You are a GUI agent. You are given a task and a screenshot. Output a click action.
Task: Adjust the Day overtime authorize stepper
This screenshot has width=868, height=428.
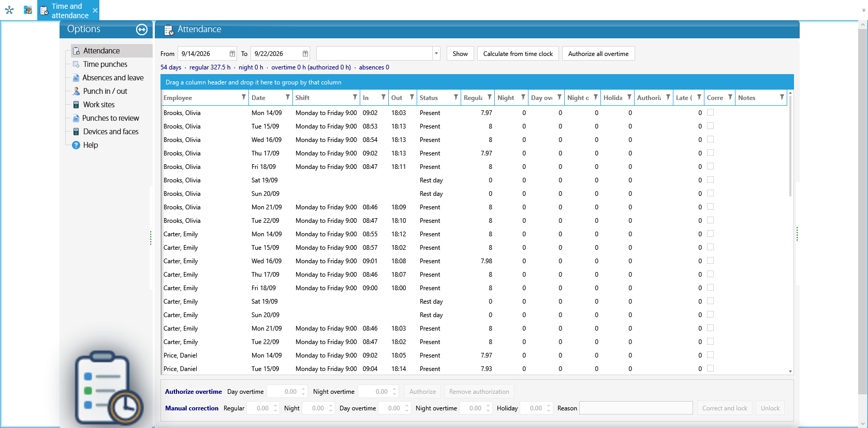pos(304,392)
